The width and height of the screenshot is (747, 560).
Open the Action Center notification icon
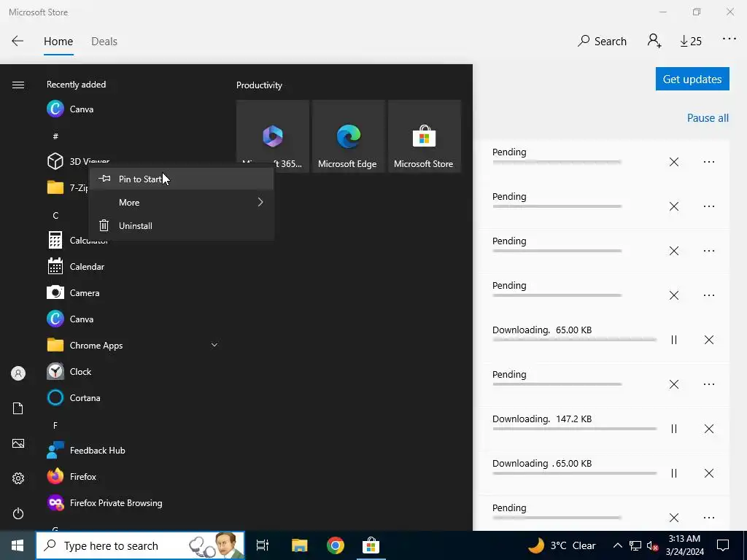point(723,545)
